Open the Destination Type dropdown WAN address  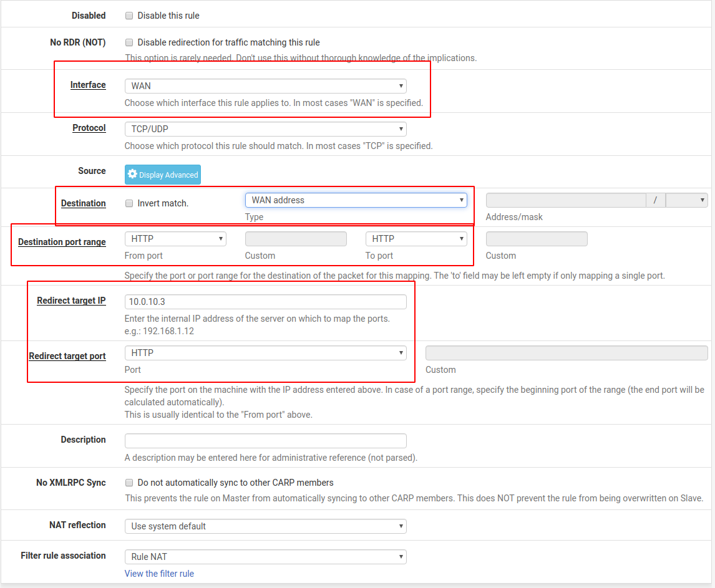point(356,200)
